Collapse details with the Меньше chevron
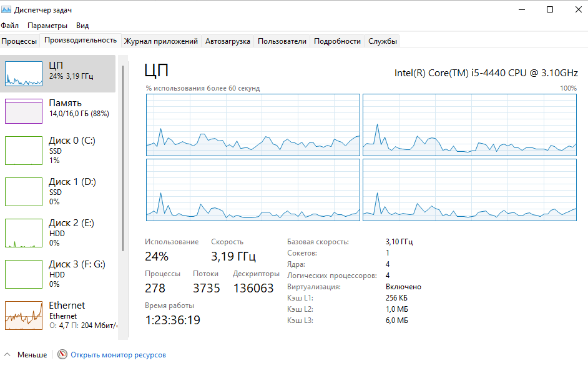The image size is (588, 368). (7, 354)
